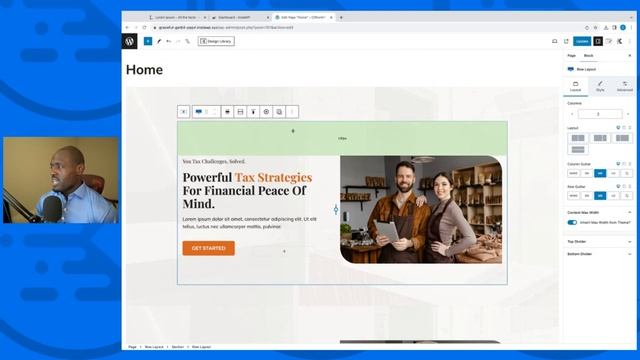The image size is (640, 360).
Task: Click the horizontal split layout toolbar icon
Action: click(x=240, y=112)
